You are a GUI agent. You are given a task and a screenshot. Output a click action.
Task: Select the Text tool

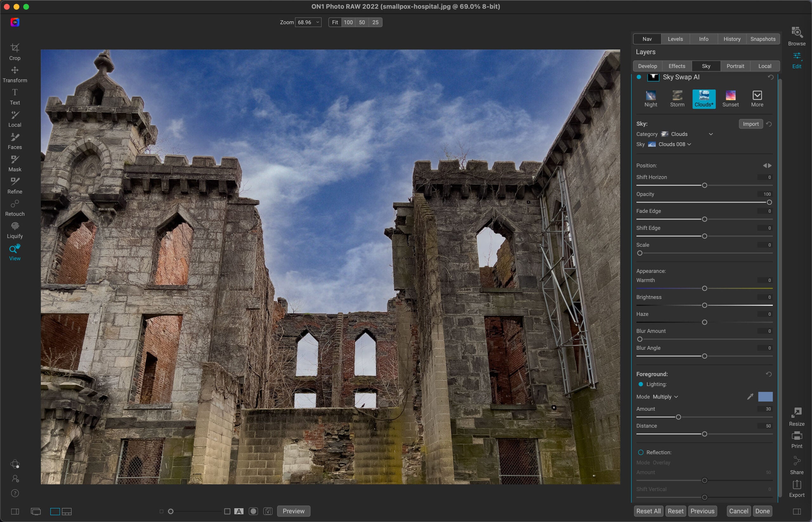15,96
